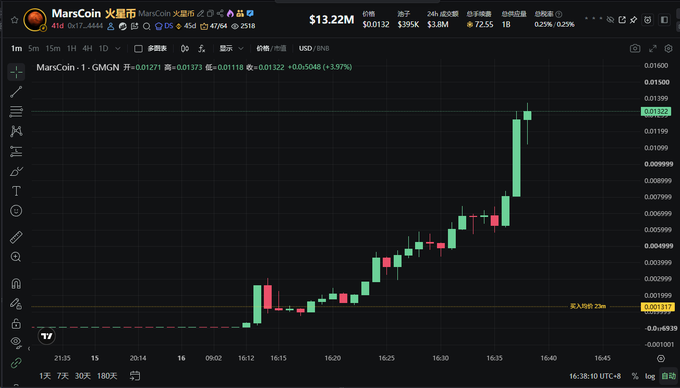Hide all drawings with eye icon
The image size is (680, 388).
pos(16,342)
